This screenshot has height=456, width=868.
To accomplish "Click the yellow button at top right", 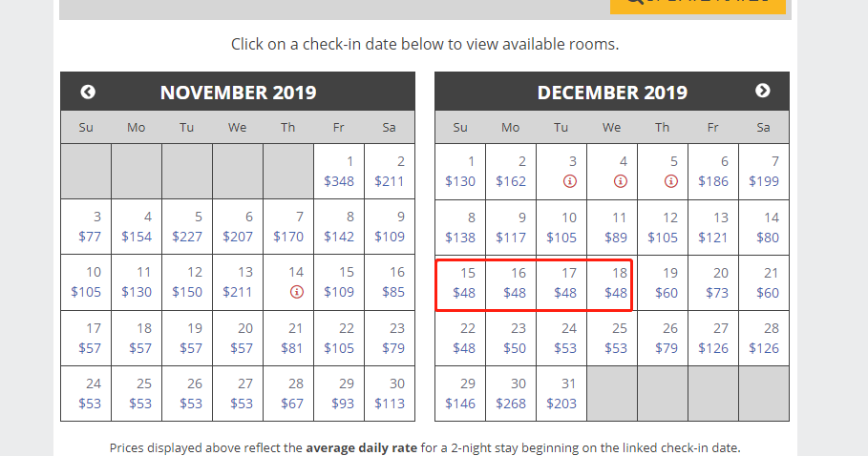I will [698, 5].
